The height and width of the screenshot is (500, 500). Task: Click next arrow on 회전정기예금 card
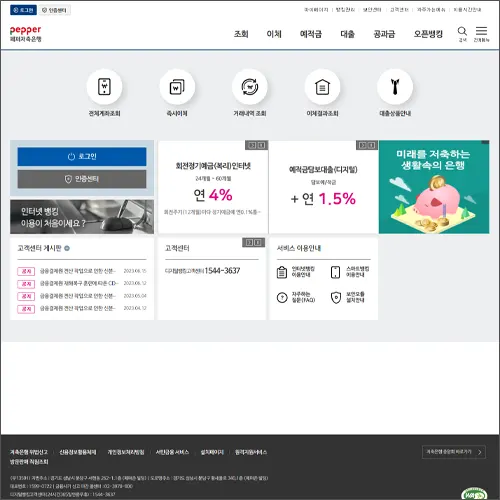coord(262,145)
